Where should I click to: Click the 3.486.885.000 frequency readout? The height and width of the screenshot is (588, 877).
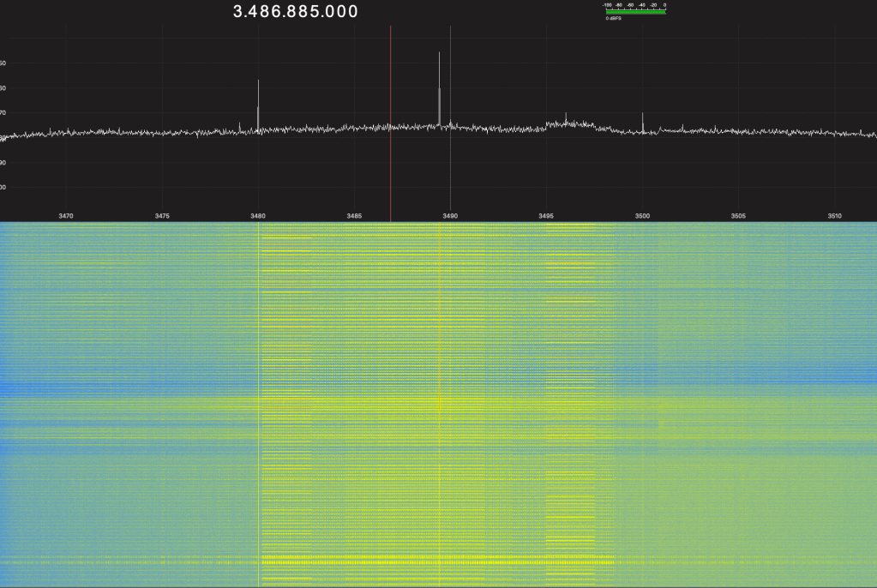[x=295, y=12]
